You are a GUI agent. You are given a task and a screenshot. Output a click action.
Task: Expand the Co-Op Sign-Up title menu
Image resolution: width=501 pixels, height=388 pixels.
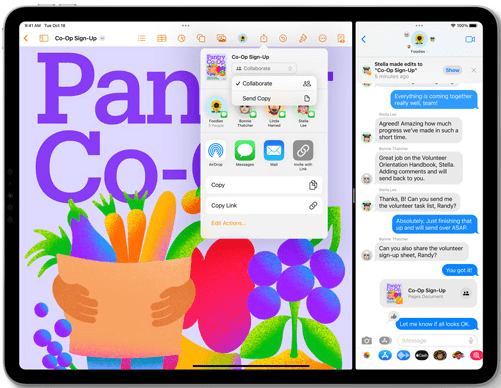(102, 38)
